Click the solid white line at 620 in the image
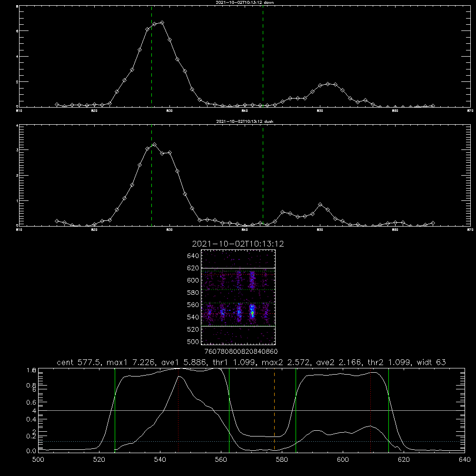The width and height of the screenshot is (476, 476). point(238,268)
